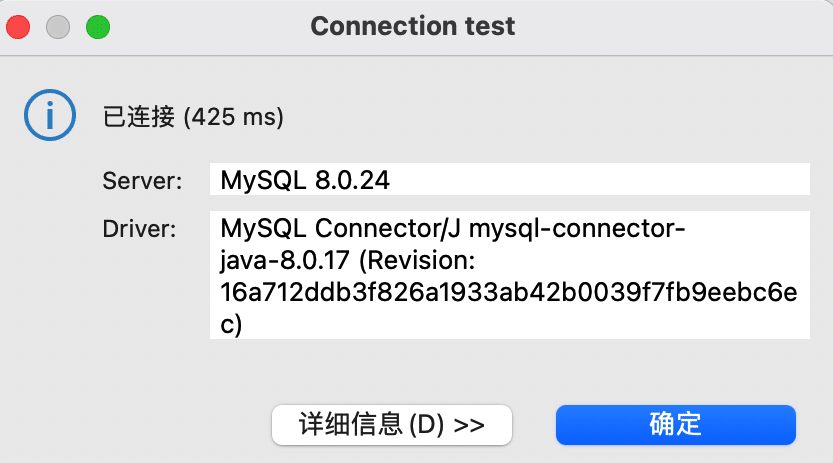Click "mysql-connector-" in the driver field
The height and width of the screenshot is (463, 833).
pyautogui.click(x=577, y=229)
